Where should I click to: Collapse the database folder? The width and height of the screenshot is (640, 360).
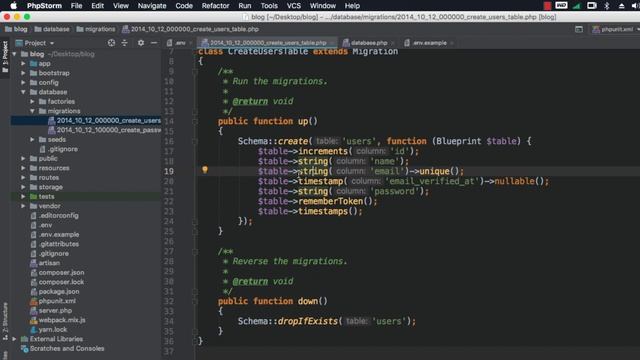pyautogui.click(x=24, y=92)
